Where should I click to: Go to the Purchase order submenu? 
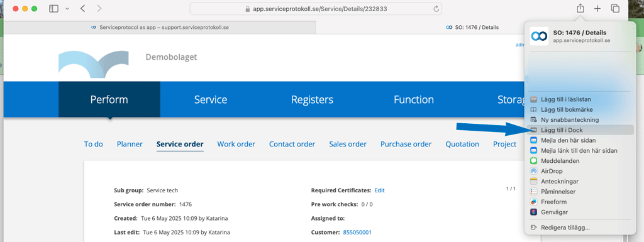pyautogui.click(x=406, y=144)
